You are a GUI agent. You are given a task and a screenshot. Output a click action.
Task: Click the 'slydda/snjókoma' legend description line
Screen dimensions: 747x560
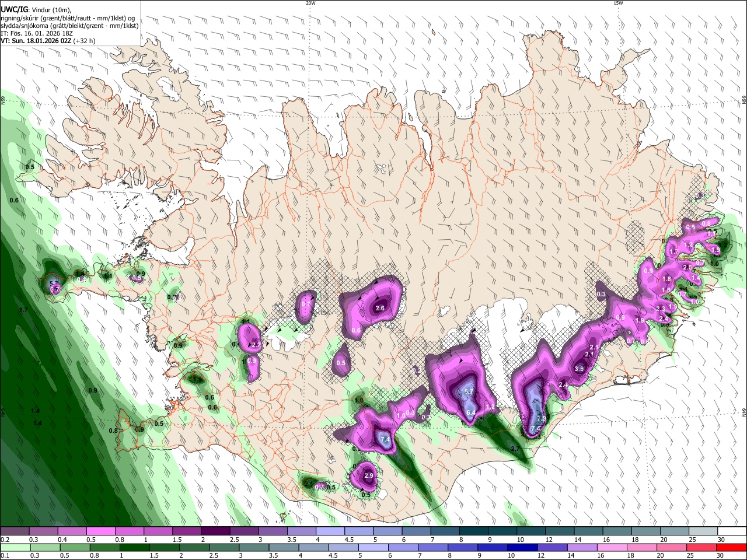tap(69, 26)
